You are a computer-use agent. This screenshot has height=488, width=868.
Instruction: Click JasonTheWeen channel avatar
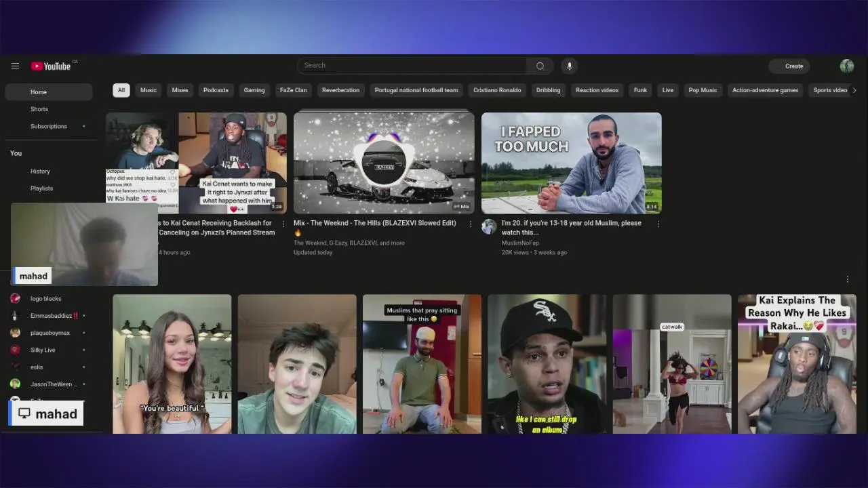[15, 384]
